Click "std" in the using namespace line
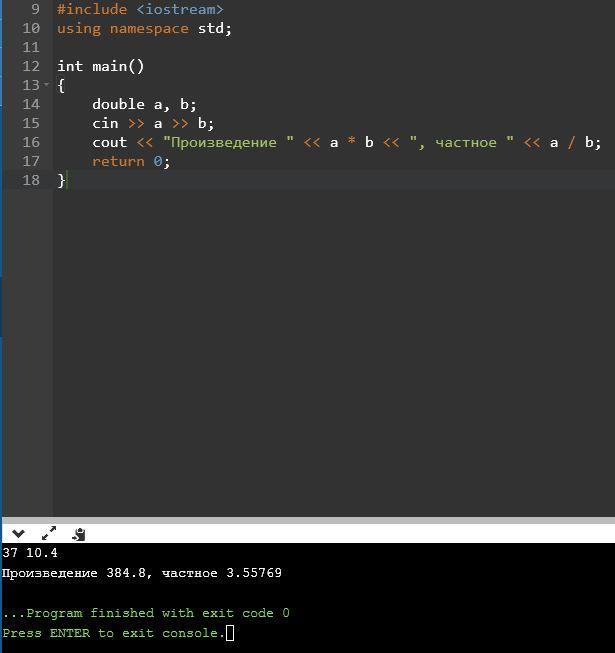The image size is (615, 653). 210,28
